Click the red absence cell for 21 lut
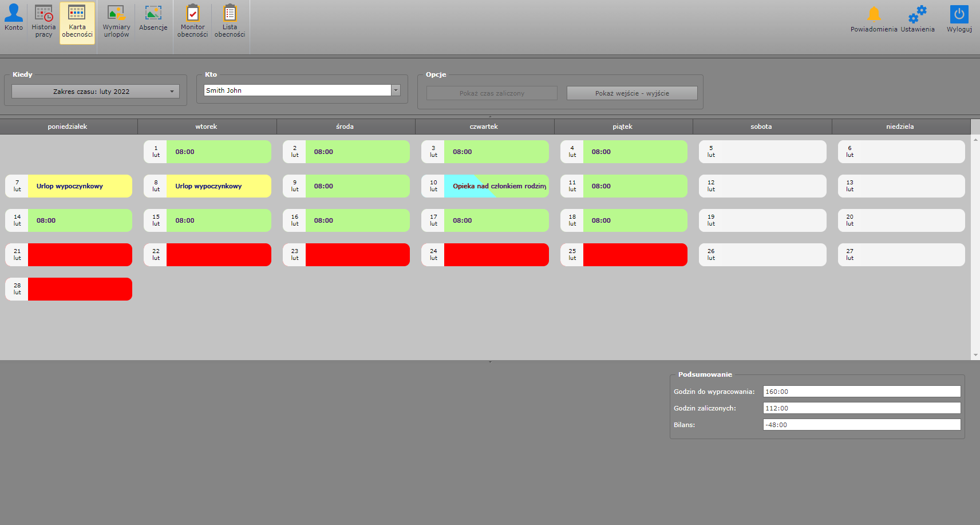 click(80, 255)
